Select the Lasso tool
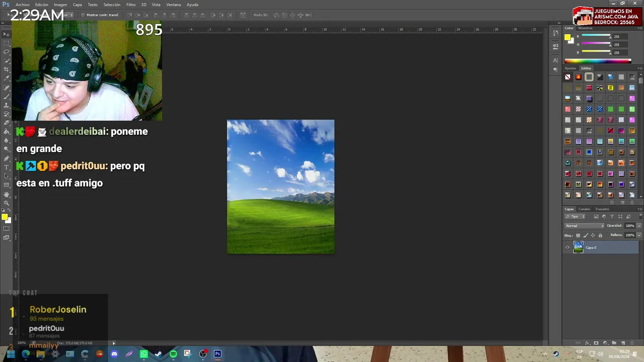 click(7, 52)
